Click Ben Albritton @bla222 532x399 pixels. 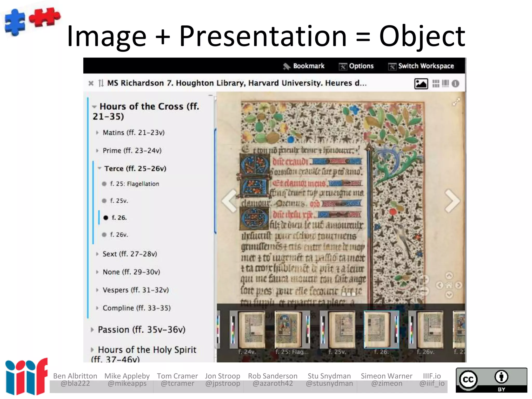[x=75, y=380]
